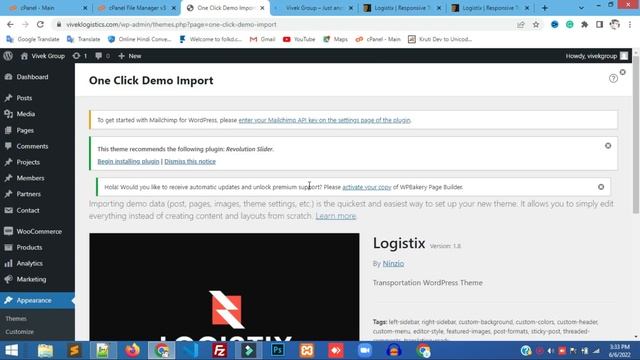Viewport: 640px width, 360px height.
Task: Open Customize submenu item
Action: click(20, 332)
